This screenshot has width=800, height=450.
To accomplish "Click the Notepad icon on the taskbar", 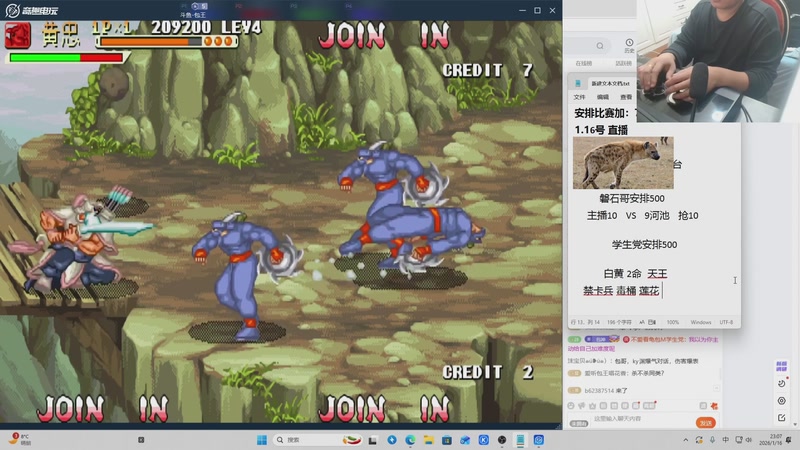I will point(520,440).
